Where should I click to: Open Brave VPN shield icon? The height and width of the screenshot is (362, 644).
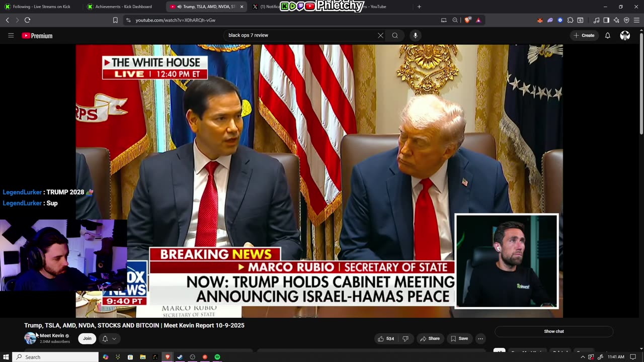click(626, 20)
